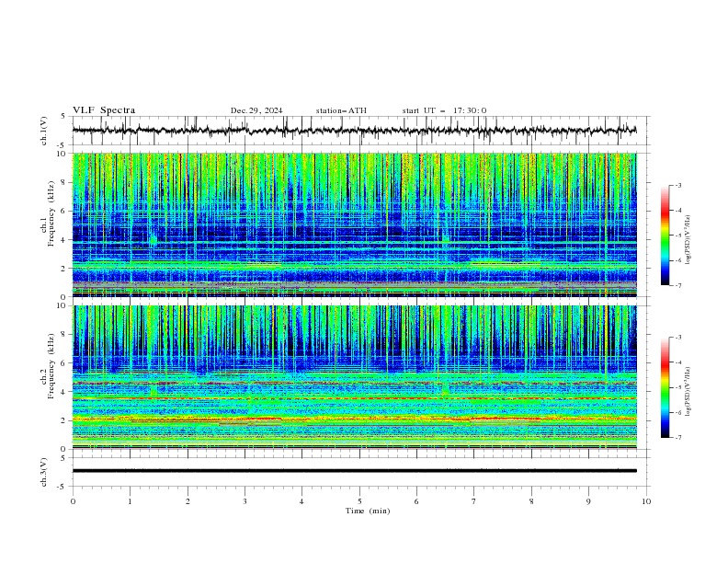Click the '8' kHz tick on ch.1 axis
728x563 pixels.
pyautogui.click(x=64, y=182)
